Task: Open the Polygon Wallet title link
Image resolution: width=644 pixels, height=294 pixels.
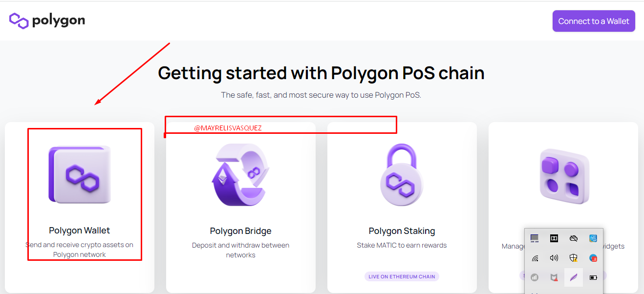Action: click(x=80, y=231)
